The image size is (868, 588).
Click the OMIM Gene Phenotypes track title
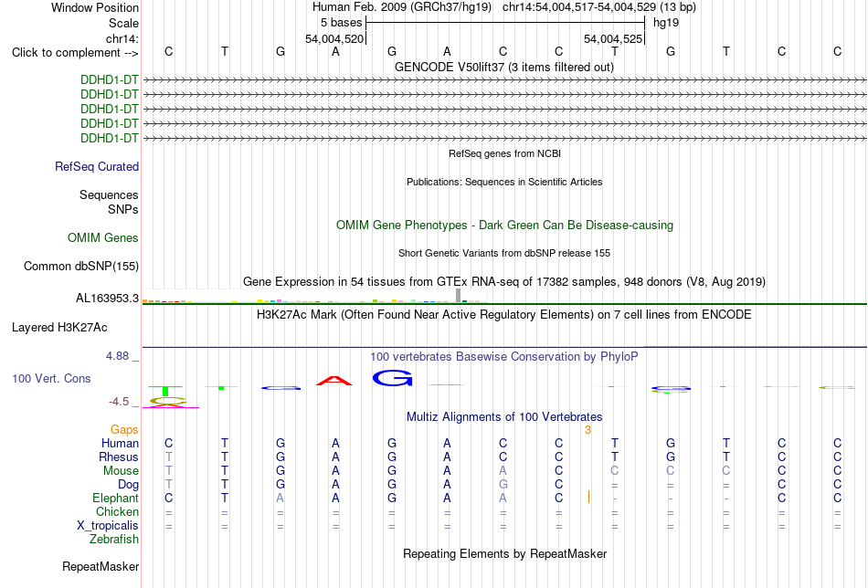pyautogui.click(x=504, y=226)
